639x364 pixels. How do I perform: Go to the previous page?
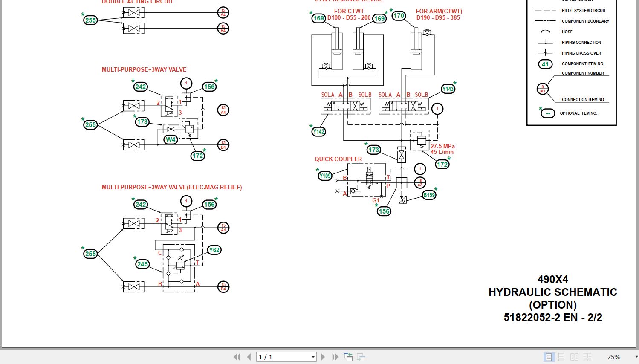249,357
